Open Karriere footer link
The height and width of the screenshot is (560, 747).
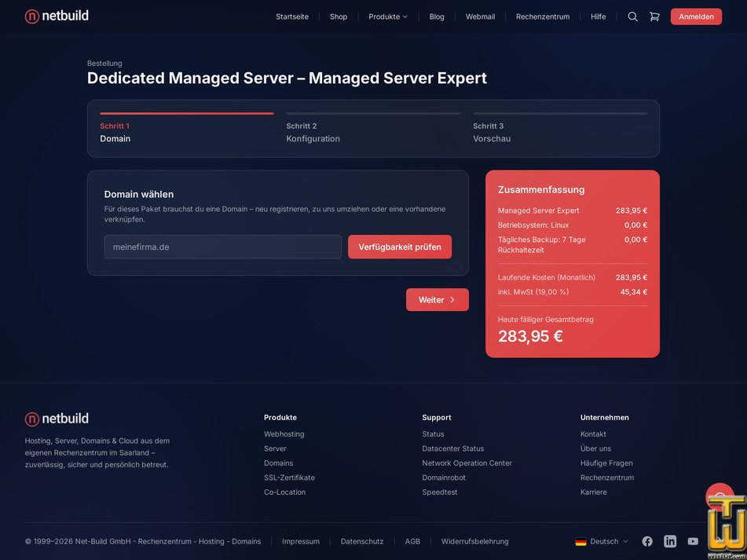(594, 492)
